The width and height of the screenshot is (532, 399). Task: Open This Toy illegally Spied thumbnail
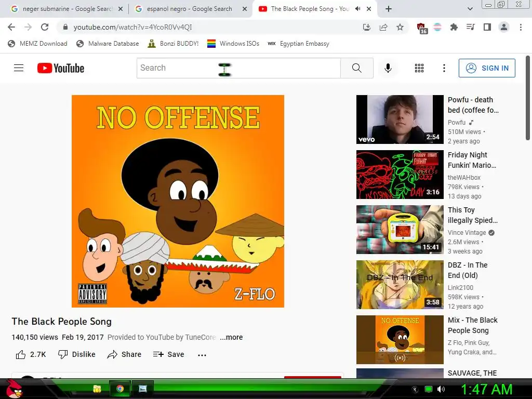pos(400,230)
